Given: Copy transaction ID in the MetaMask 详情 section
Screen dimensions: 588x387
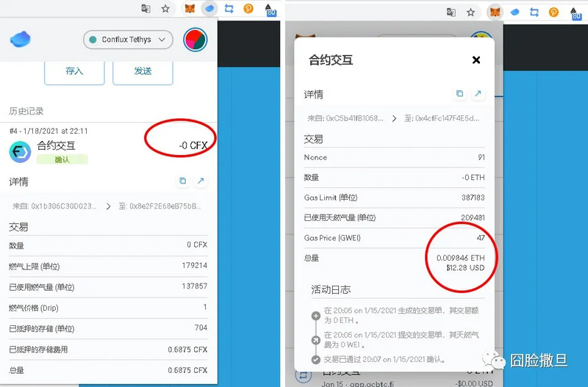Looking at the screenshot, I should pos(459,94).
